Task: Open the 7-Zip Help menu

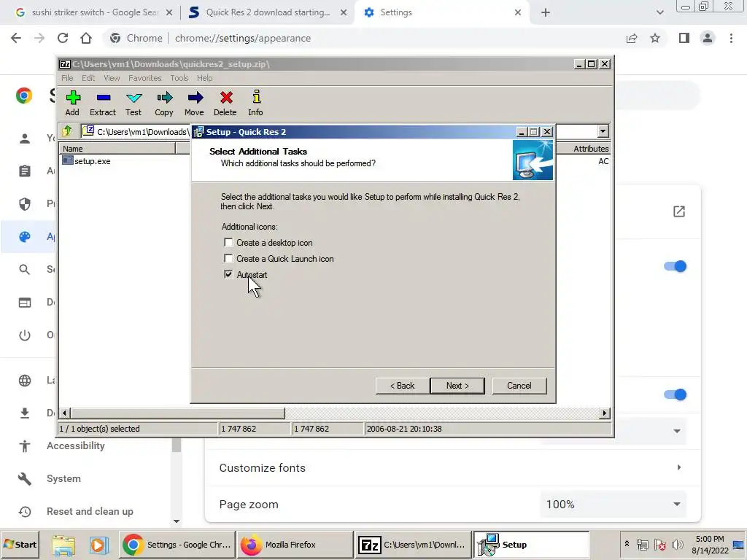Action: (204, 78)
